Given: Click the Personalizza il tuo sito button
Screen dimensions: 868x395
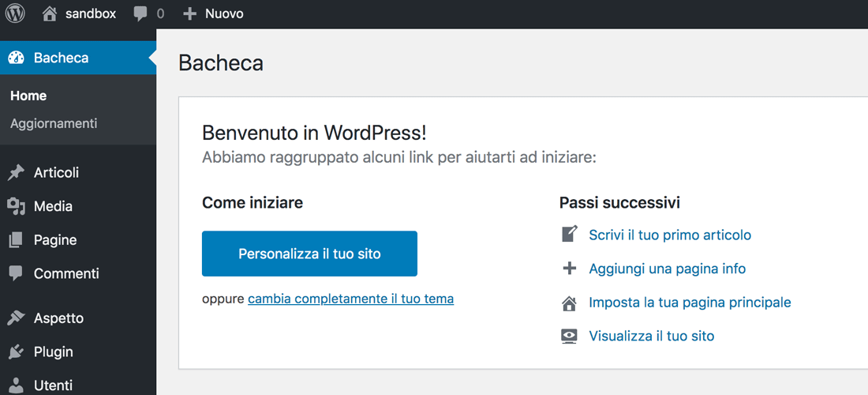Looking at the screenshot, I should pos(309,254).
